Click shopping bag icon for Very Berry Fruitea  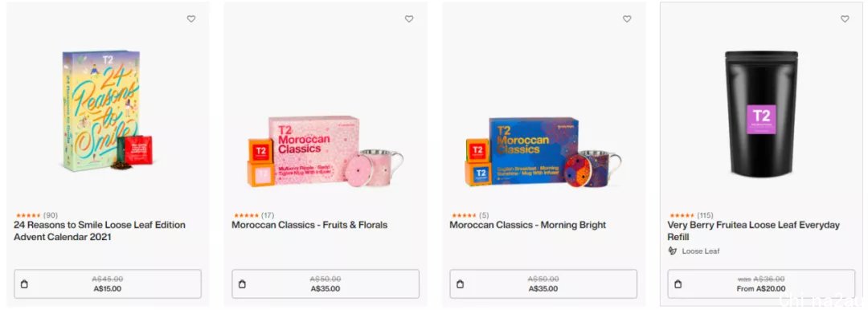pyautogui.click(x=678, y=284)
